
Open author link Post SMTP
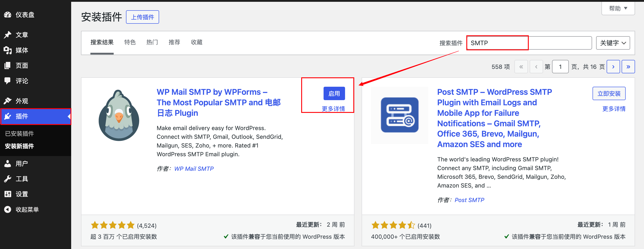pyautogui.click(x=469, y=200)
